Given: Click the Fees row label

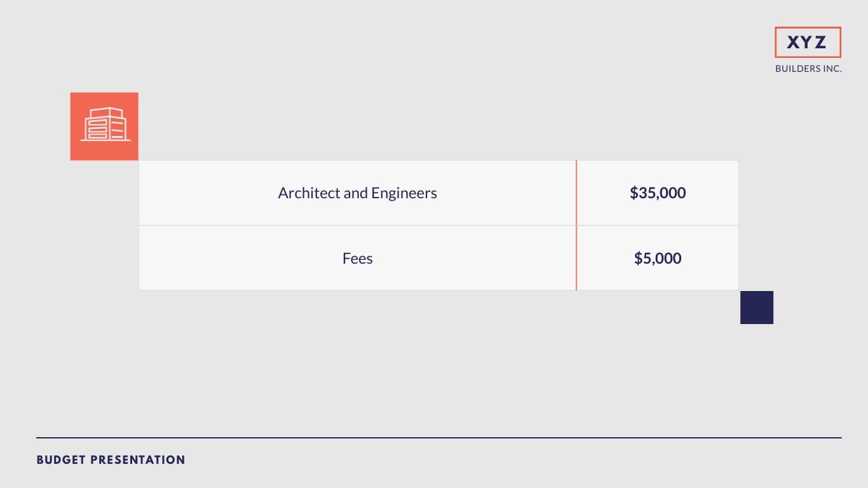Looking at the screenshot, I should pyautogui.click(x=357, y=259).
